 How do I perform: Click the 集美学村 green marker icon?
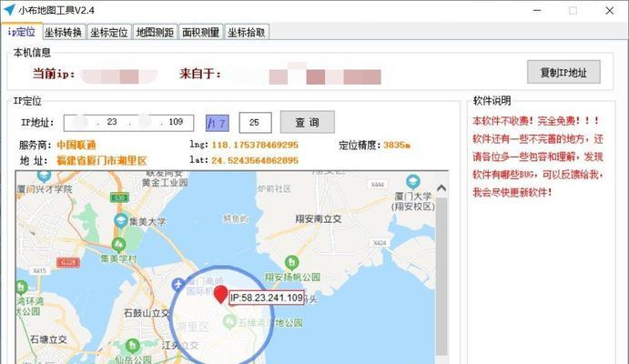118,244
